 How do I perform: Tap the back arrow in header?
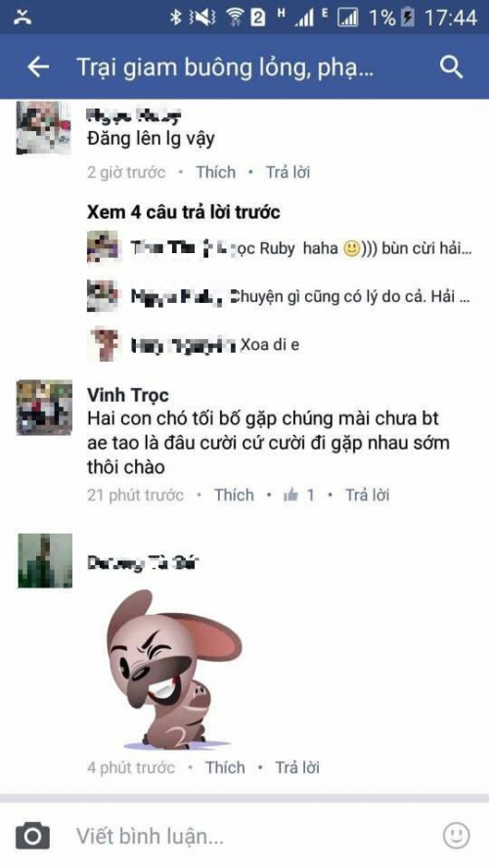38,67
